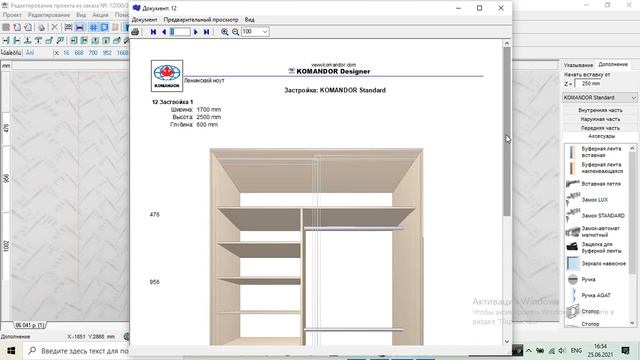Open the Документ menu

(144, 20)
